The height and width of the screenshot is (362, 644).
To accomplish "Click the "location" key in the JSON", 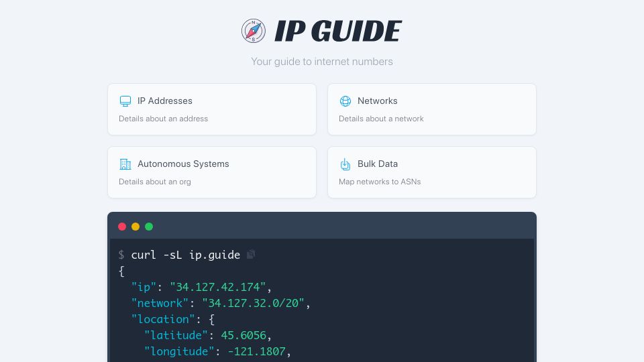I will (163, 319).
